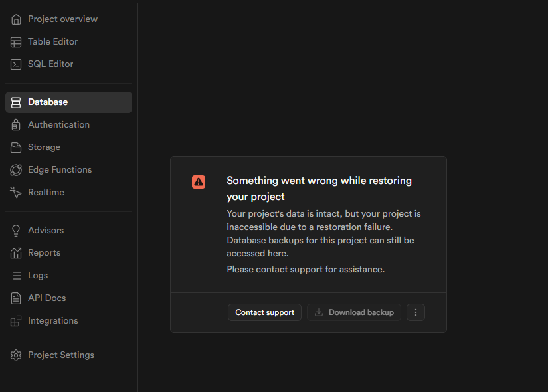Open the Reports chart icon
Screen dimensions: 548x392
[16, 253]
